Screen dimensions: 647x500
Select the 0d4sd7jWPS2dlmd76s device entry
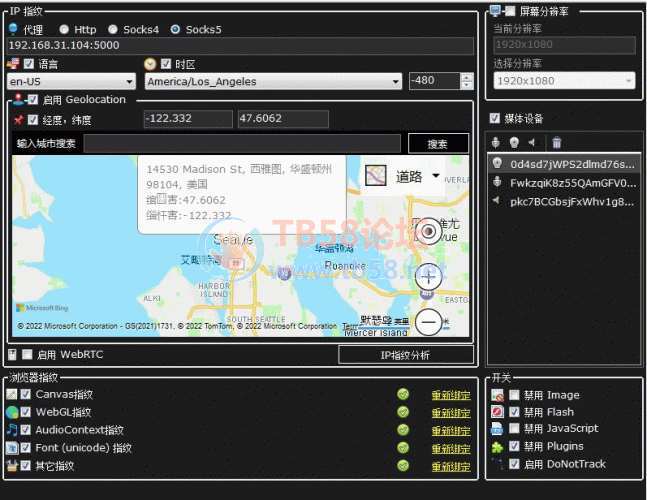tap(570, 164)
